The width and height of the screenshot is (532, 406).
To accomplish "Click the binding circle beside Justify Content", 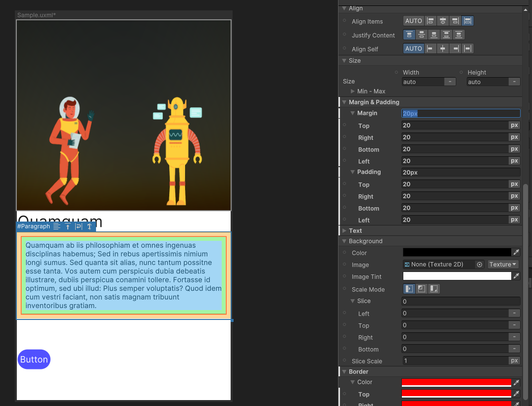I will click(x=344, y=34).
